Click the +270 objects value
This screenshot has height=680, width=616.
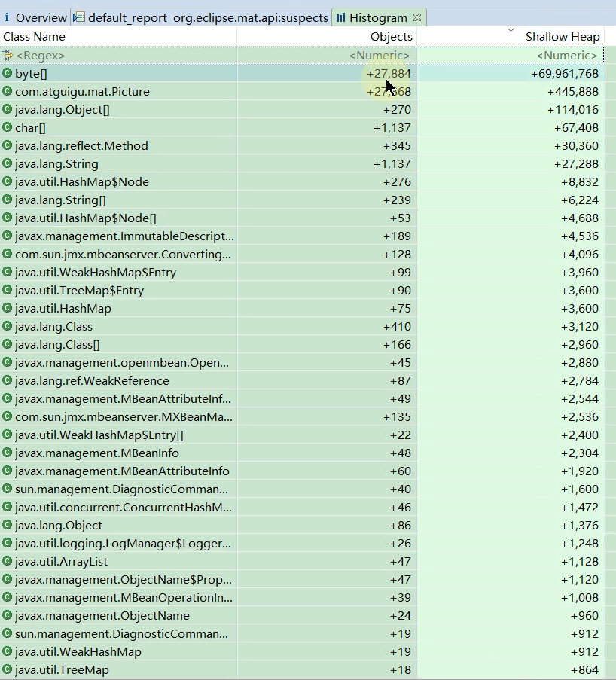point(397,109)
